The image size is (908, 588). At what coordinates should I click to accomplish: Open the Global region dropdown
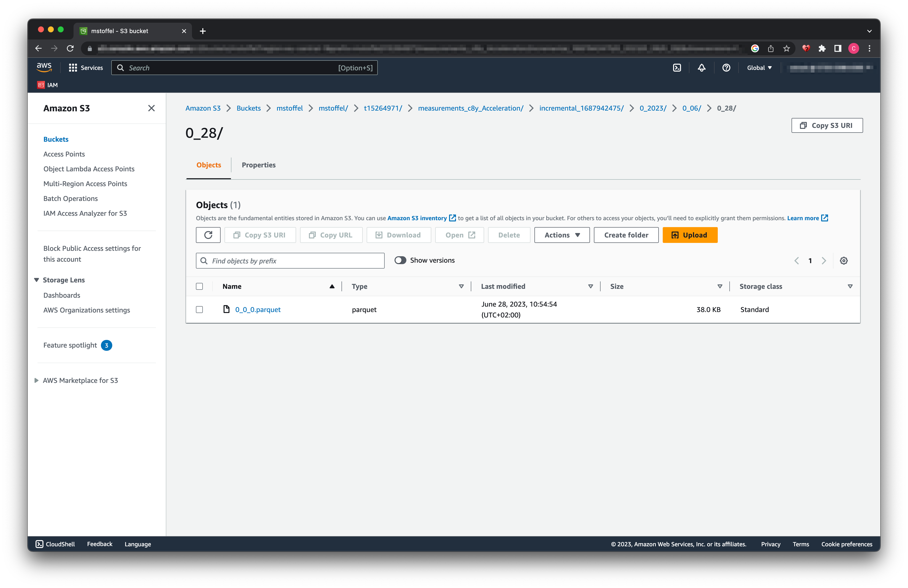(759, 68)
